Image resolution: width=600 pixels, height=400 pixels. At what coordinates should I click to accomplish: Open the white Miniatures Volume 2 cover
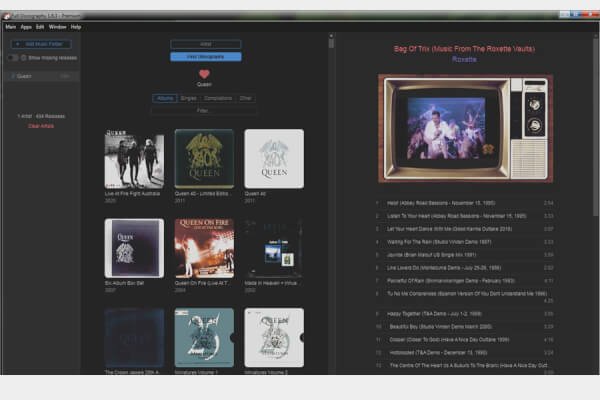(274, 338)
